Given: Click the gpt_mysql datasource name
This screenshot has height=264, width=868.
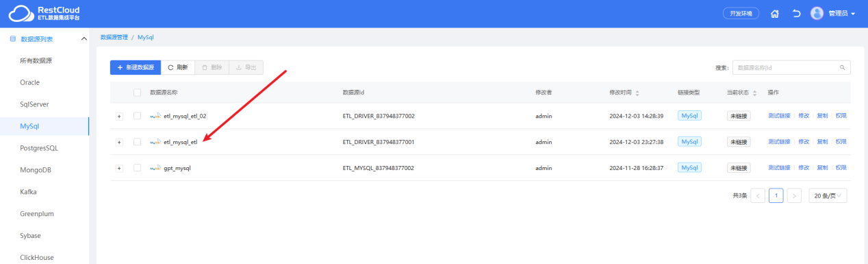Looking at the screenshot, I should click(177, 168).
